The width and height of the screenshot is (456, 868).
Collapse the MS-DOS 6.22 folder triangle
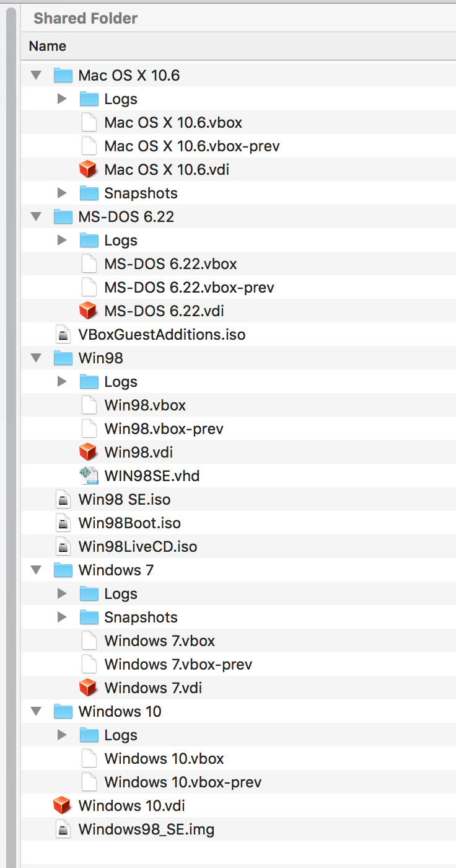[36, 217]
